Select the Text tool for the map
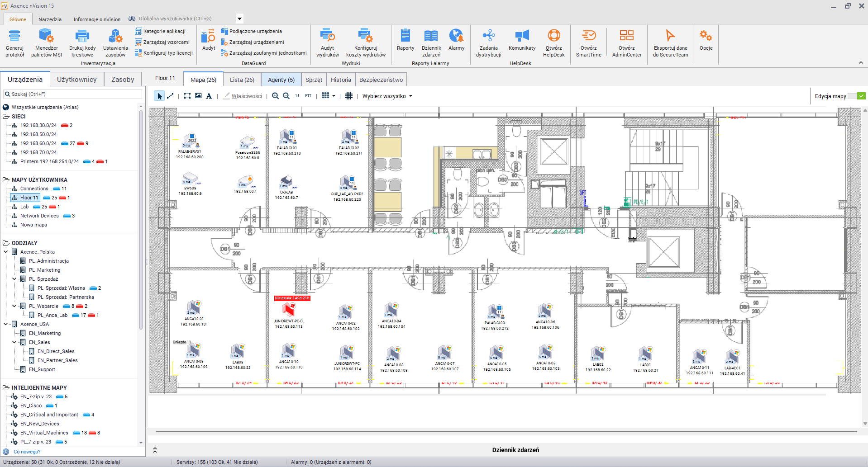868x467 pixels. coord(209,96)
